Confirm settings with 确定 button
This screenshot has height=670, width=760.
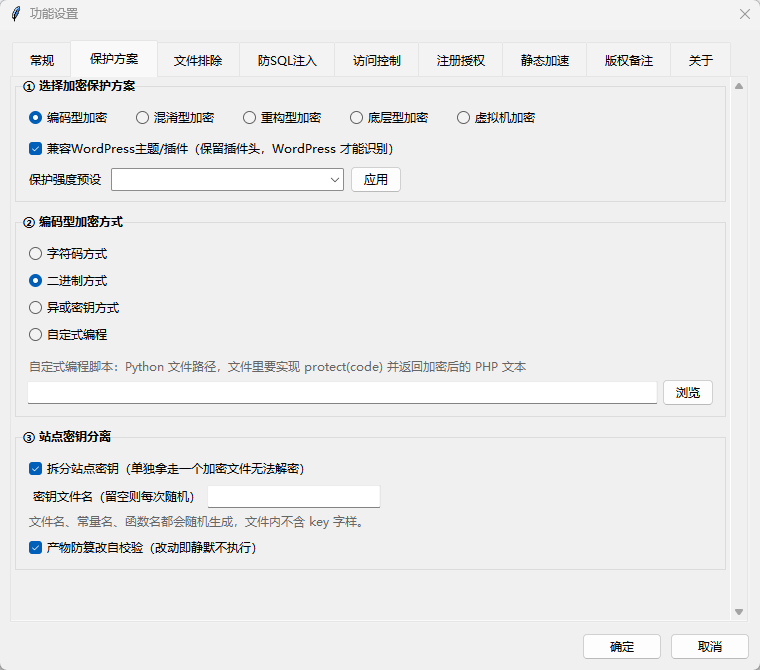(622, 647)
